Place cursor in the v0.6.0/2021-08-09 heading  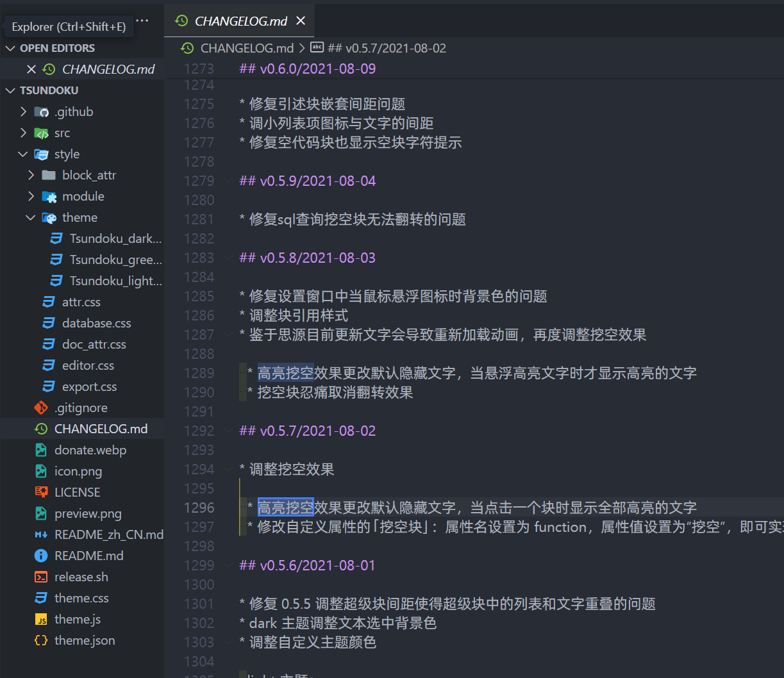pos(308,69)
